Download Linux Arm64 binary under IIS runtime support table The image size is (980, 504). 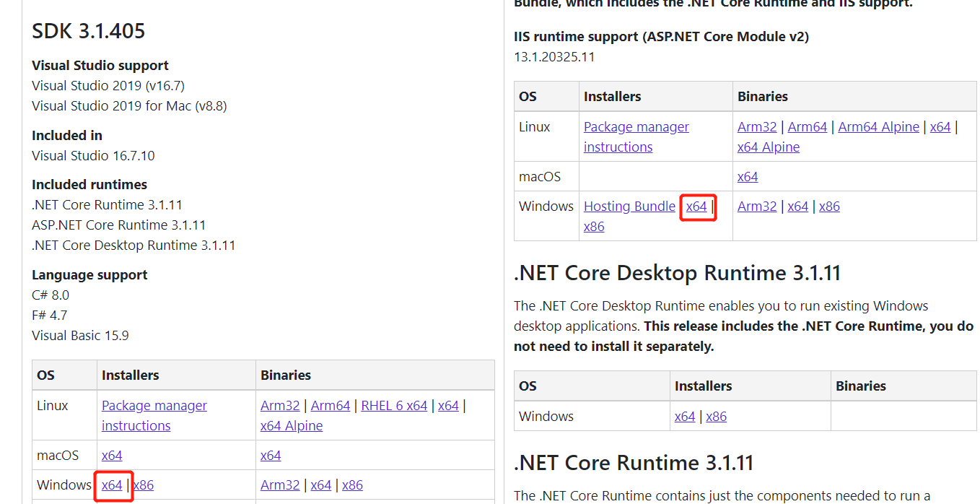808,126
